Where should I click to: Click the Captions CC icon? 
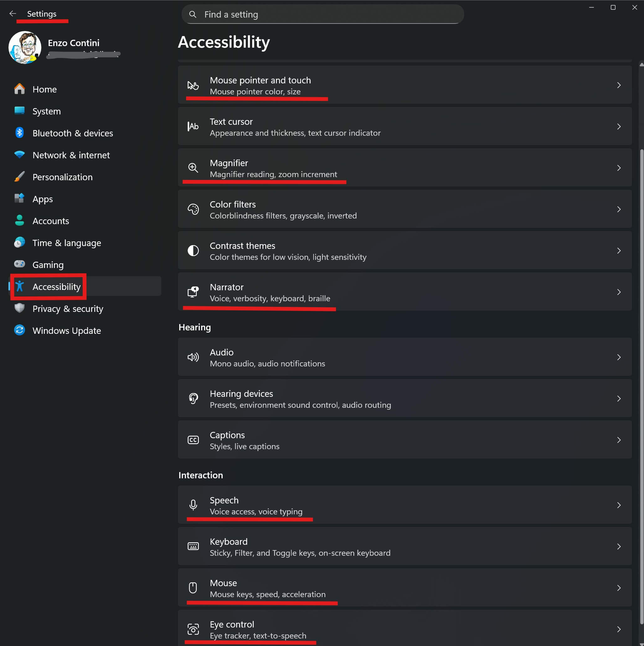coord(193,440)
